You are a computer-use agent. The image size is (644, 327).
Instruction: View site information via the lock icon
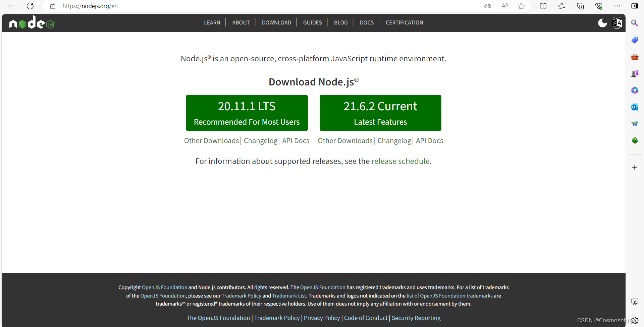point(53,6)
